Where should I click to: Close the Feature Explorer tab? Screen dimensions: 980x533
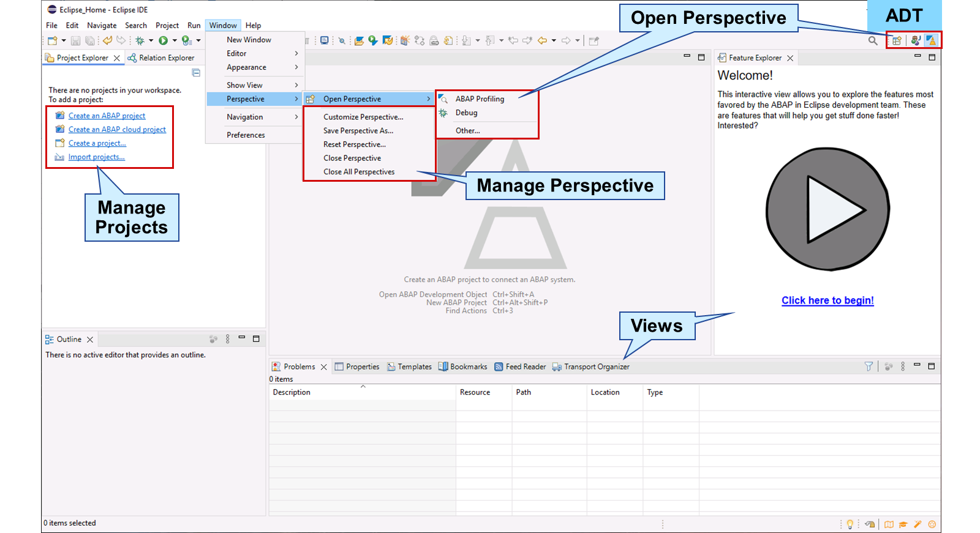pos(790,58)
